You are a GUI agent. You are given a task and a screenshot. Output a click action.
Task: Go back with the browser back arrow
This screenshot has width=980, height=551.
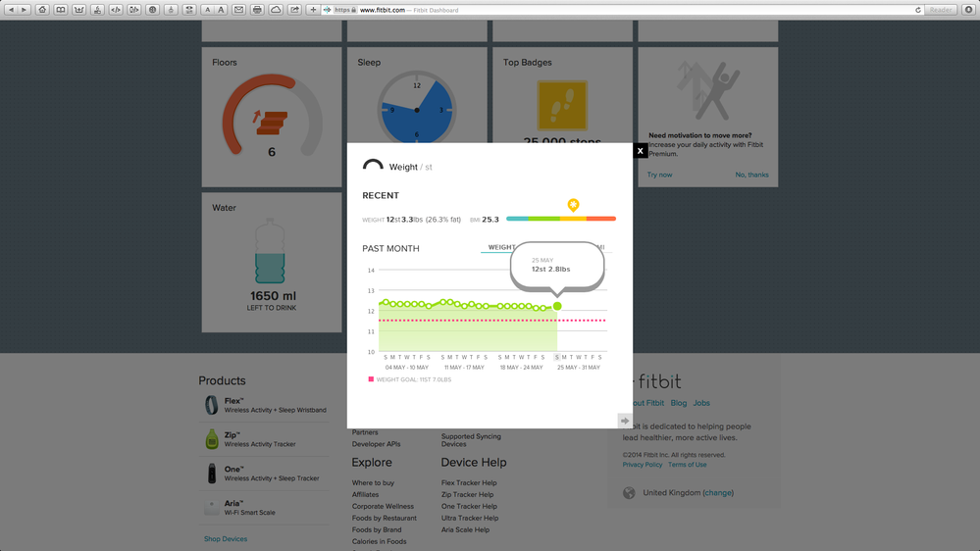coord(11,10)
